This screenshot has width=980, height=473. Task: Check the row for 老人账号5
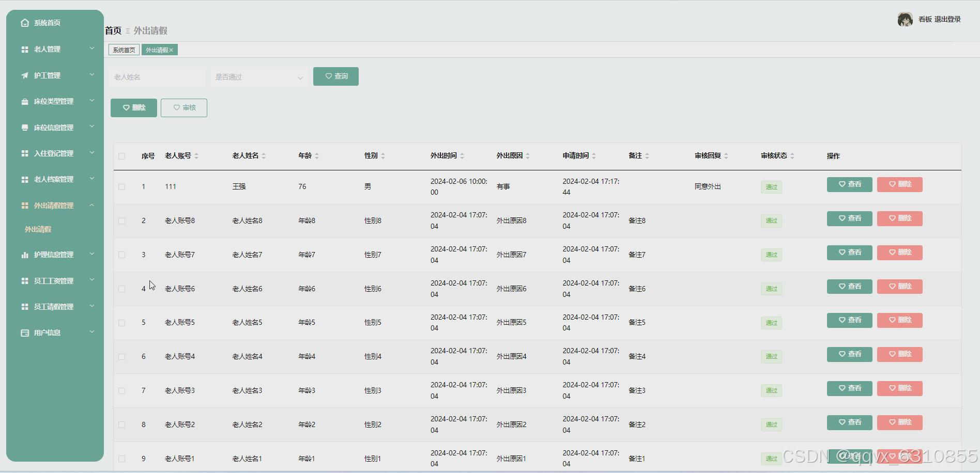pos(121,323)
